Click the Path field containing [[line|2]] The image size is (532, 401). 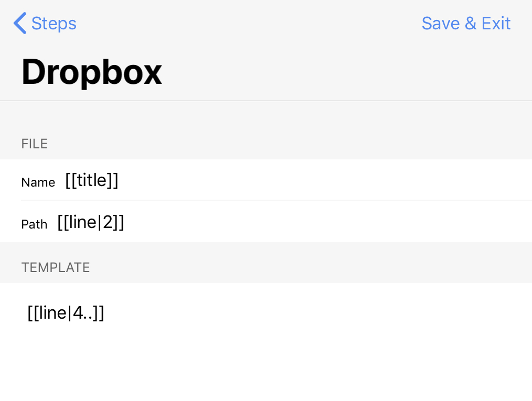pos(91,222)
